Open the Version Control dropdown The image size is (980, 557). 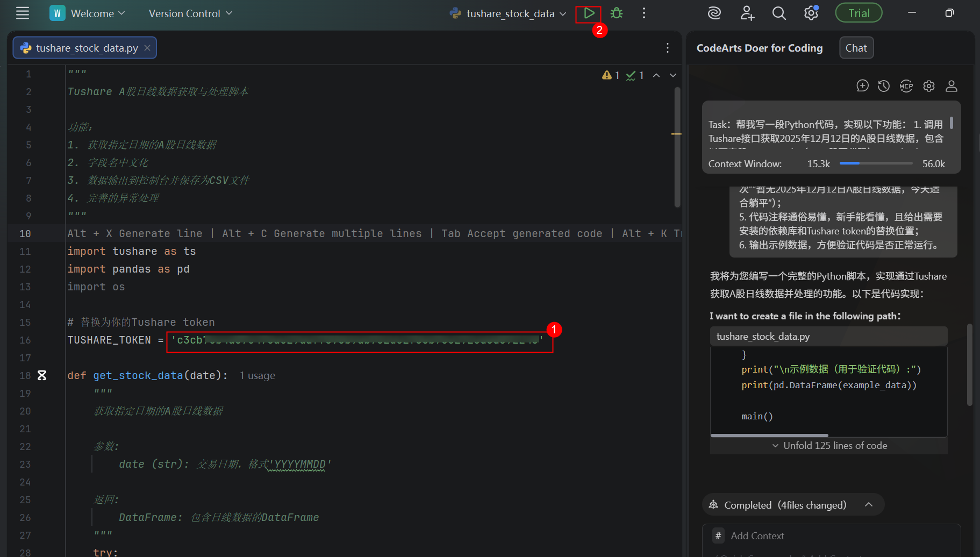[190, 13]
